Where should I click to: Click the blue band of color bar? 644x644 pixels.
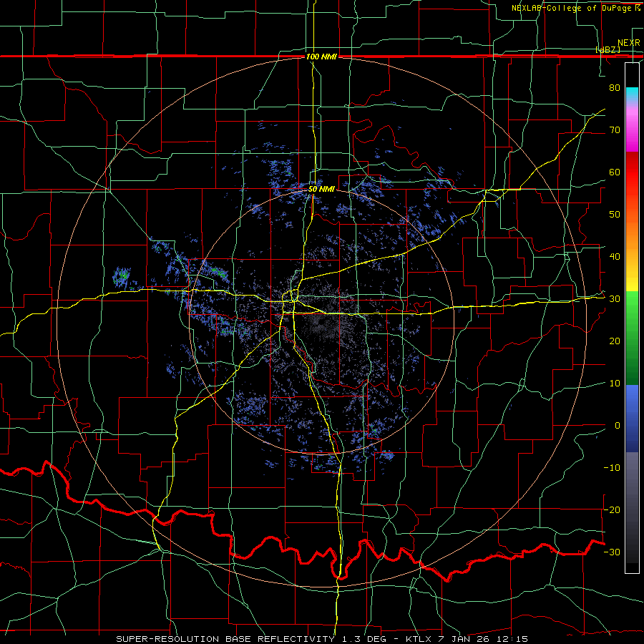click(632, 418)
